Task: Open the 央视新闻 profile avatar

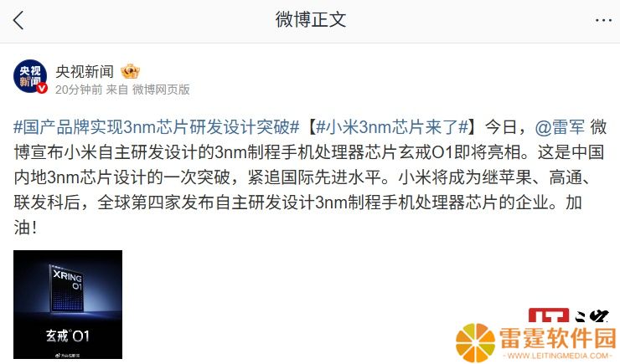Action: [30, 77]
